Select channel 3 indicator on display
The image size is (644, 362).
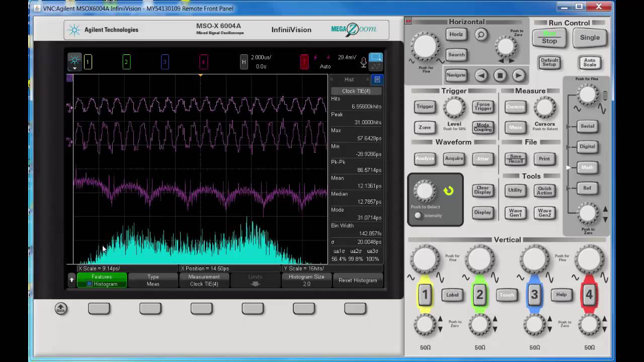[165, 62]
